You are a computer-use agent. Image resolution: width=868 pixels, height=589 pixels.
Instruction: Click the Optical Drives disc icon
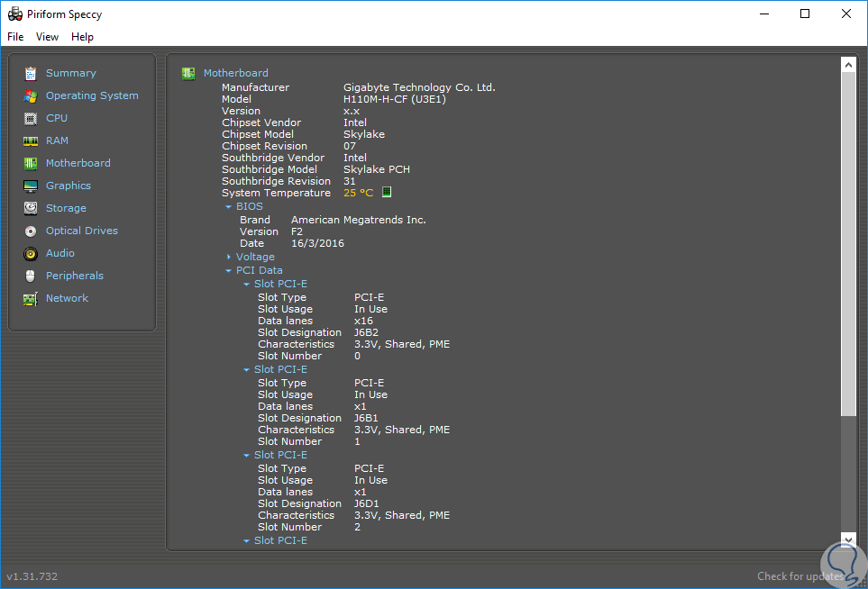[31, 231]
